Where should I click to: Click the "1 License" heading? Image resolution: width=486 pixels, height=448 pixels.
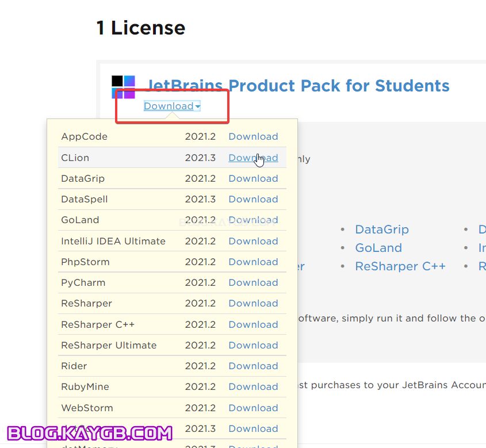141,28
